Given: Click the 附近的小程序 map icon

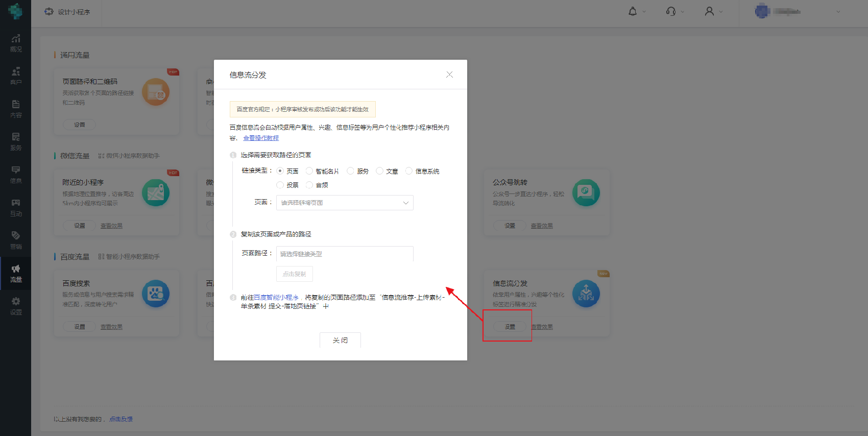Looking at the screenshot, I should click(x=156, y=192).
